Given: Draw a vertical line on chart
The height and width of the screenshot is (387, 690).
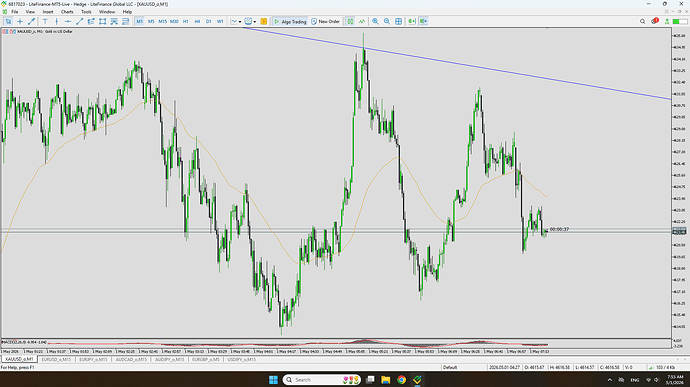Looking at the screenshot, I should point(56,21).
